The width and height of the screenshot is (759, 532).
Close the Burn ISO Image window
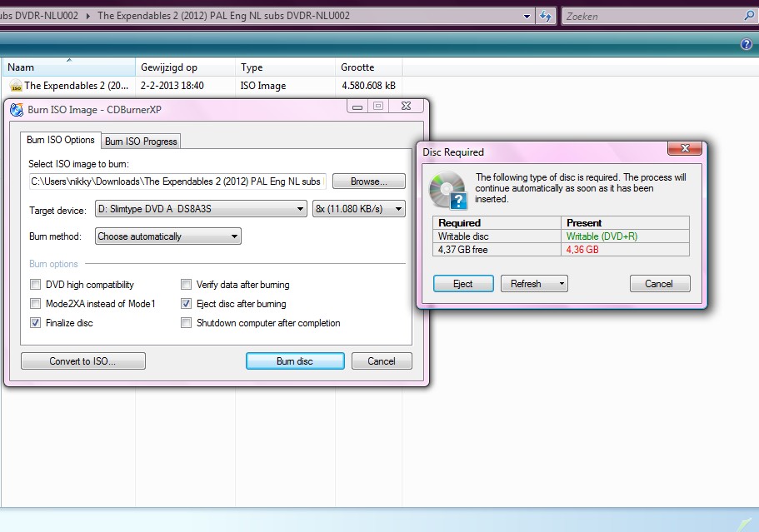click(x=406, y=106)
